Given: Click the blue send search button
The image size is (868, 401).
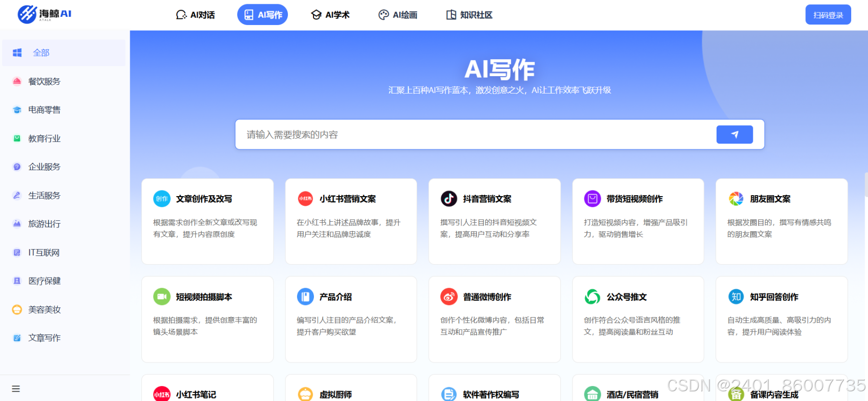Looking at the screenshot, I should click(734, 134).
